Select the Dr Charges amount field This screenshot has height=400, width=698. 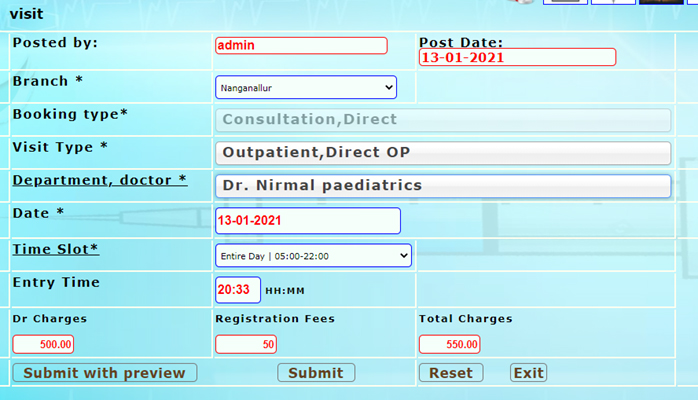pos(44,344)
